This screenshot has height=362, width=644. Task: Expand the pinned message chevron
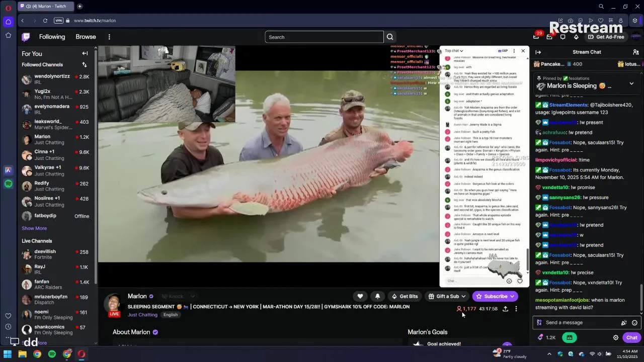point(631,83)
